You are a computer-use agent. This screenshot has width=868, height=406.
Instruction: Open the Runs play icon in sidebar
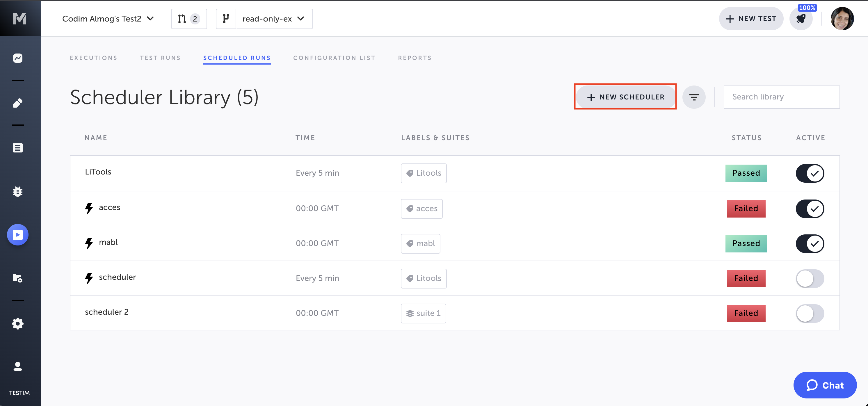18,234
